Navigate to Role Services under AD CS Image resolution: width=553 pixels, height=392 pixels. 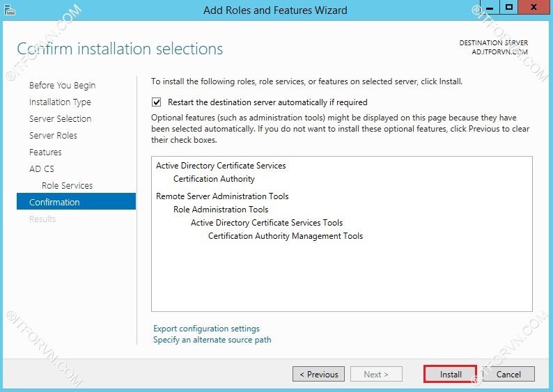click(67, 185)
